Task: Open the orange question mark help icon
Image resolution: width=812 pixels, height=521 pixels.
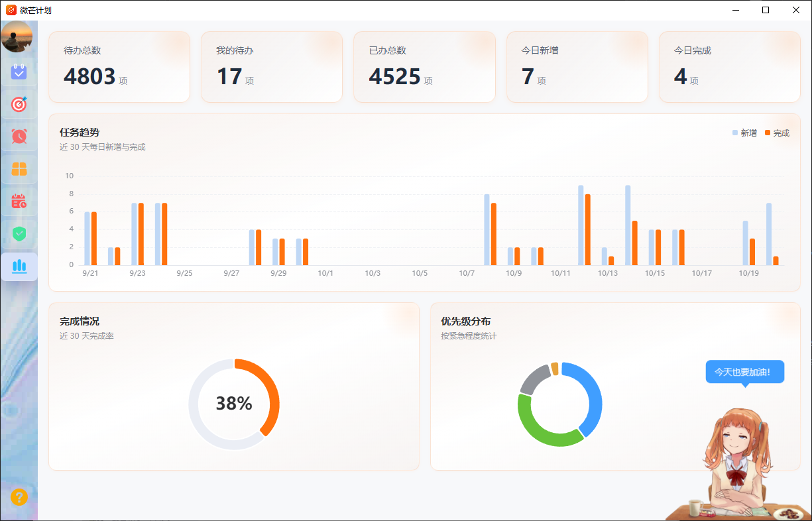Action: (x=19, y=497)
